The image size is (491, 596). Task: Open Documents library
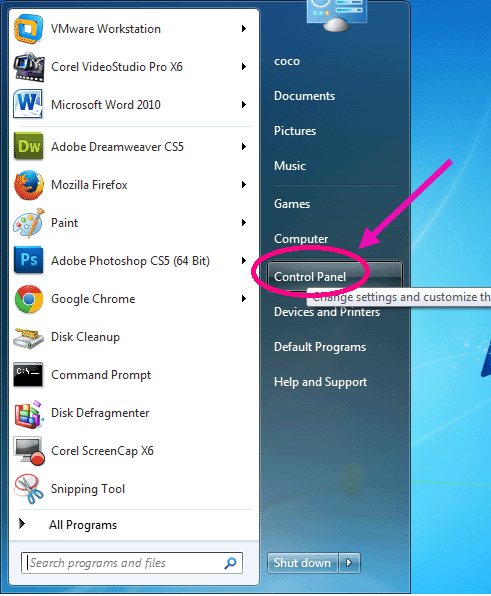coord(304,96)
